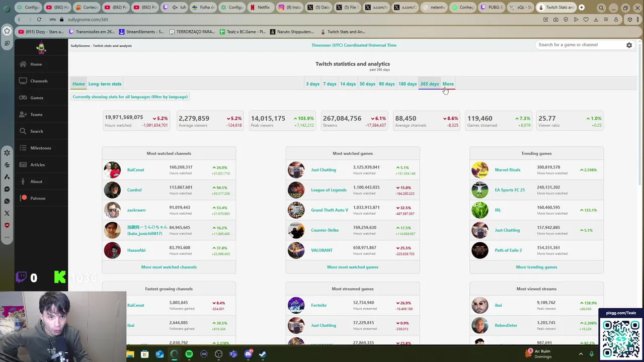Open the Caedrel channel link
This screenshot has width=644, height=362.
pyautogui.click(x=134, y=190)
